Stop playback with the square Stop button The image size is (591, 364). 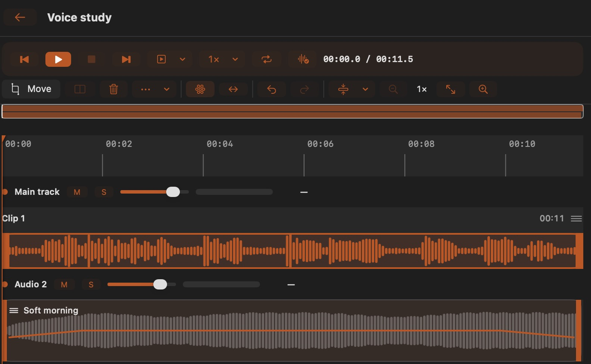point(91,59)
